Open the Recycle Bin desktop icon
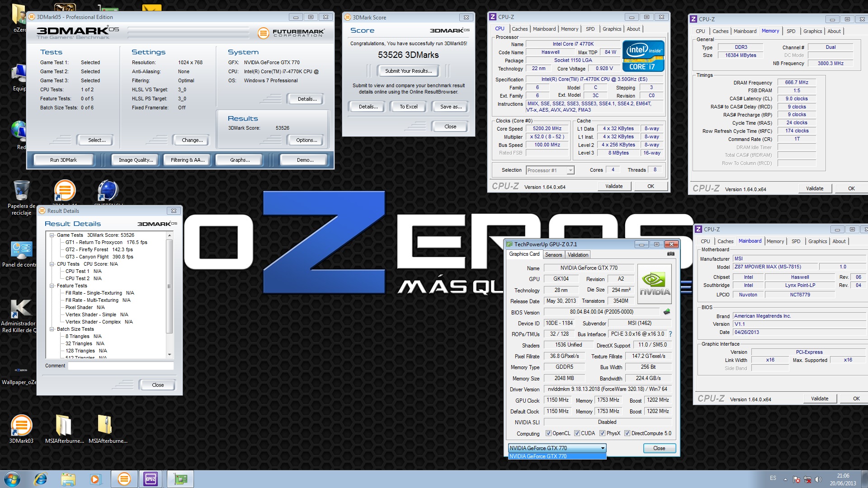 [21, 197]
